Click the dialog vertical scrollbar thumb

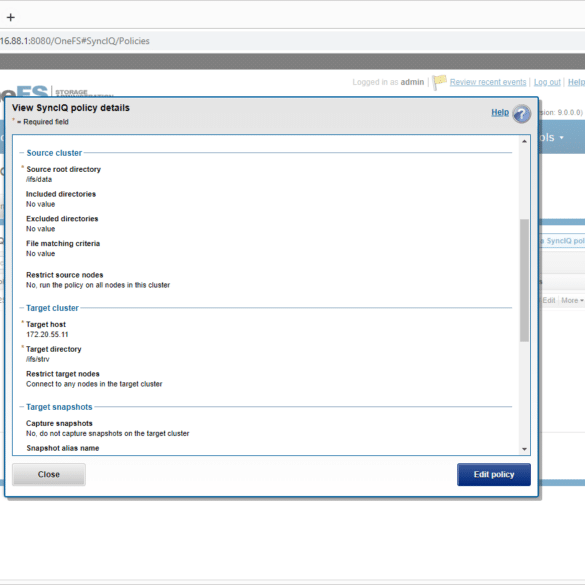524,280
